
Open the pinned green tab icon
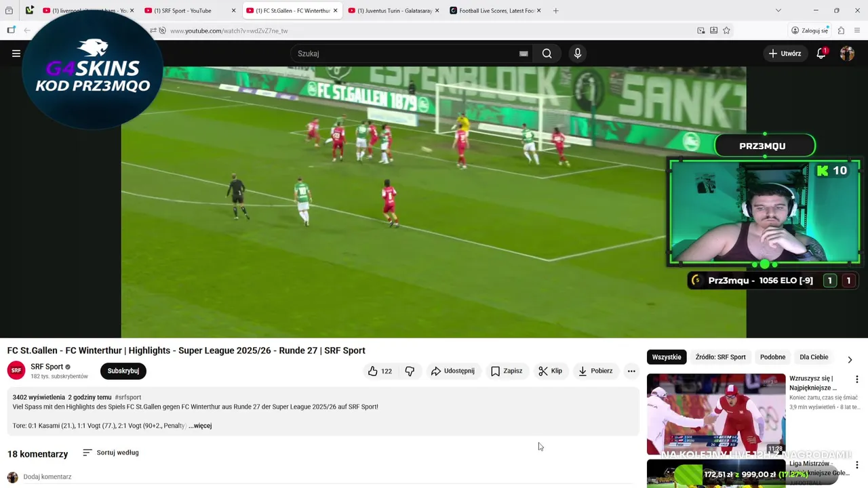point(29,11)
